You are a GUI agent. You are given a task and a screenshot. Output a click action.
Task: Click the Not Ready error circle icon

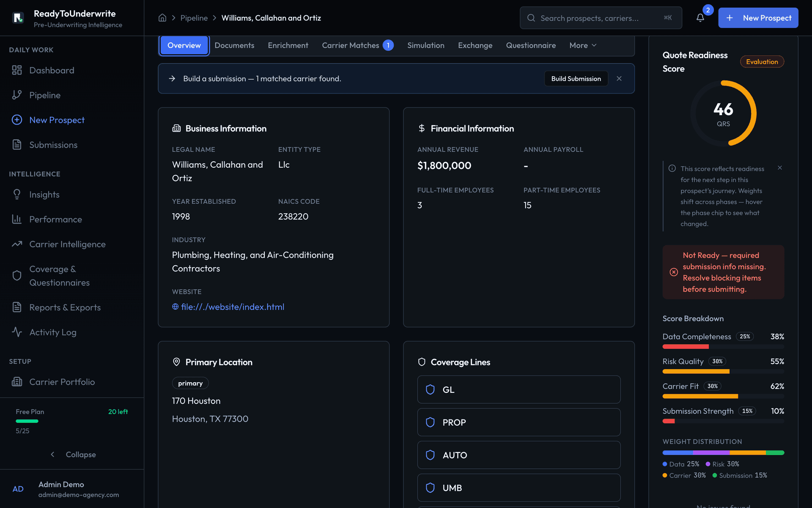(x=674, y=272)
